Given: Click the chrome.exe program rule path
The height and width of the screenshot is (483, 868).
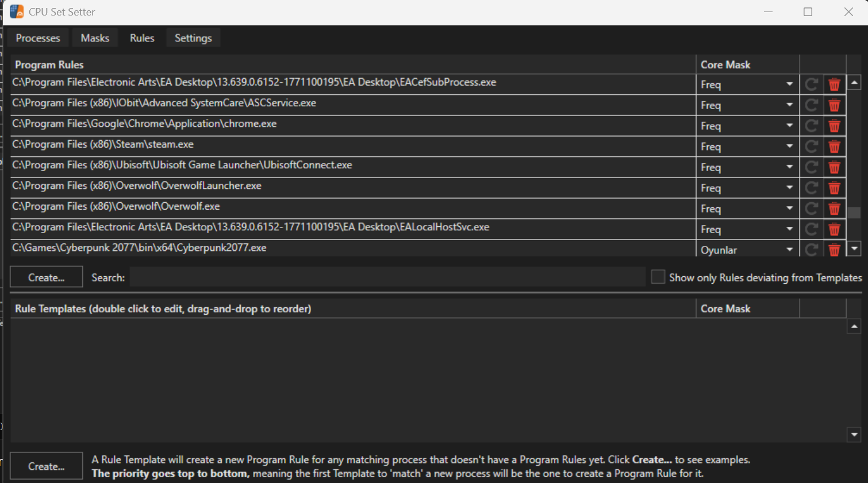Looking at the screenshot, I should tap(144, 123).
